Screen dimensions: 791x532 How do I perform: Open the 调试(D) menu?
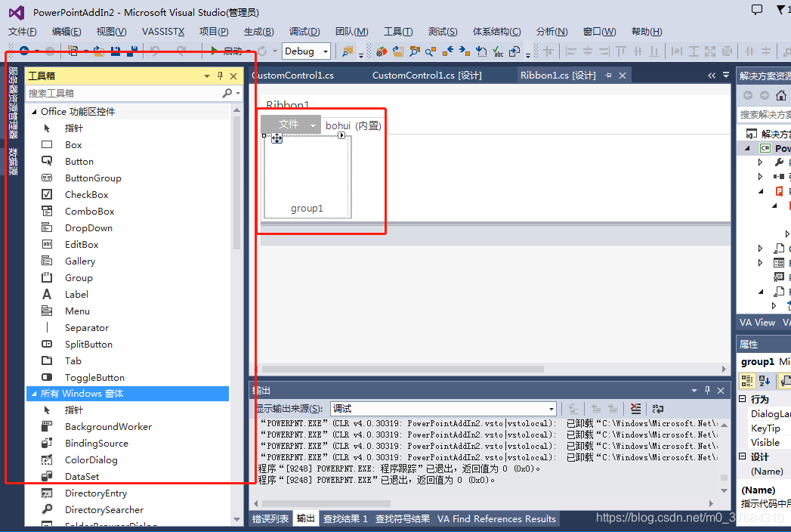coord(304,31)
